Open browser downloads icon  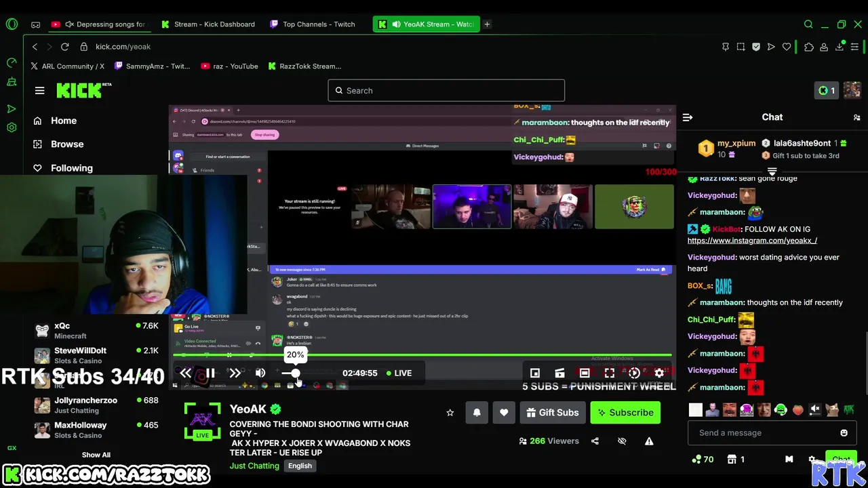tap(840, 47)
